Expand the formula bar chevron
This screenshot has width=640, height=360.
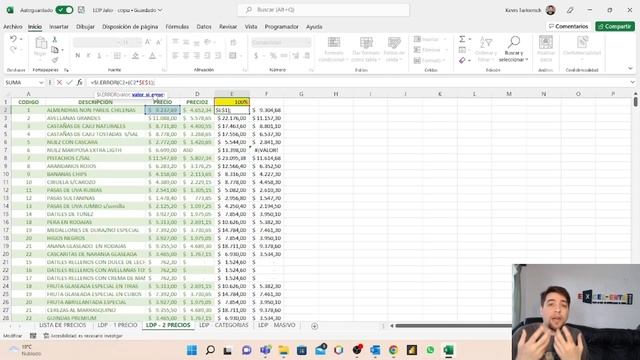point(632,82)
